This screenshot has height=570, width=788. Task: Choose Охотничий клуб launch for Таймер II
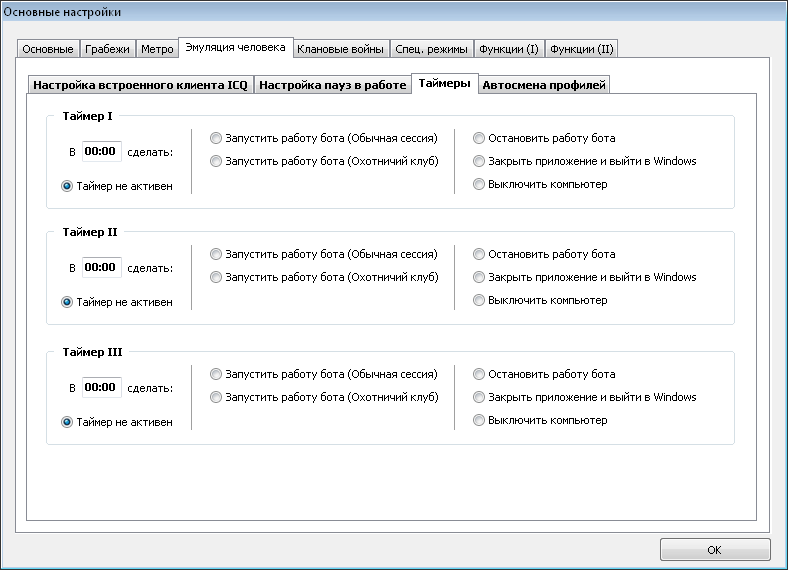tap(324, 277)
